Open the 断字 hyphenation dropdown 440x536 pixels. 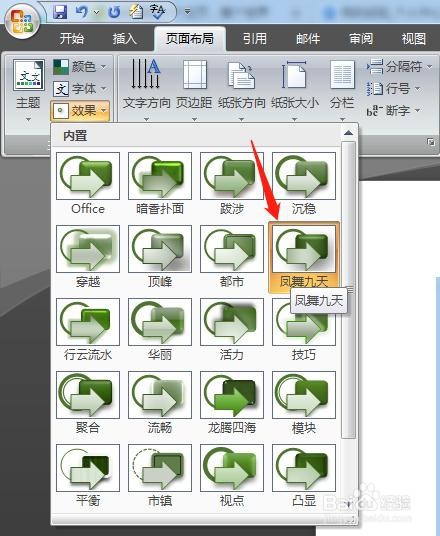(x=394, y=110)
